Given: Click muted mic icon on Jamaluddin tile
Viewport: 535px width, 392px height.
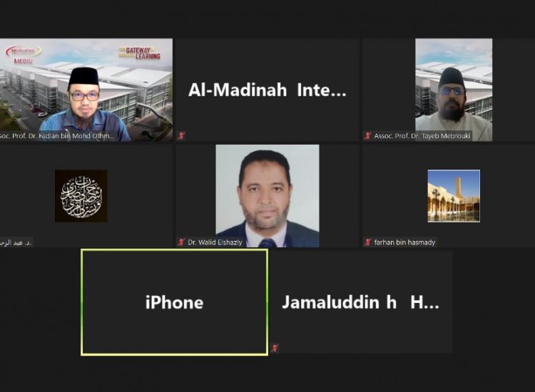Looking at the screenshot, I should point(275,348).
